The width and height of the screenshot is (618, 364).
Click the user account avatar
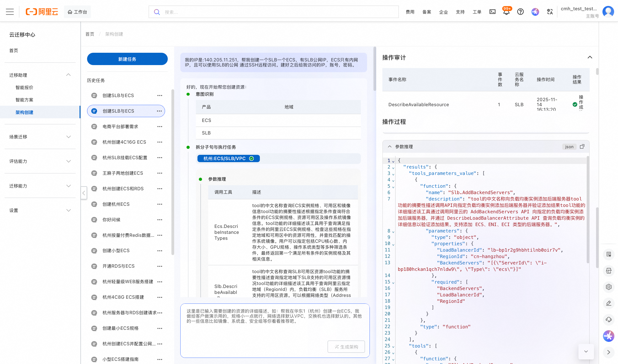click(x=608, y=11)
